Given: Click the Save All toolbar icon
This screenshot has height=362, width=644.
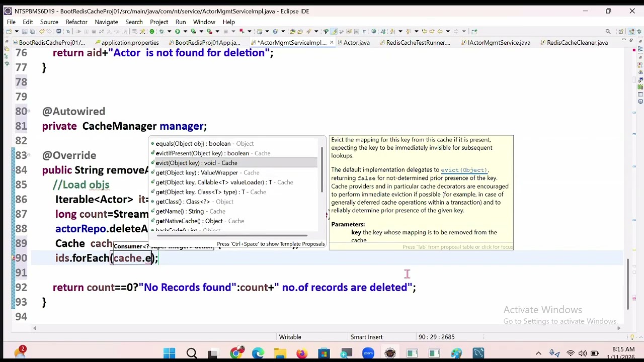Looking at the screenshot, I should [32, 32].
